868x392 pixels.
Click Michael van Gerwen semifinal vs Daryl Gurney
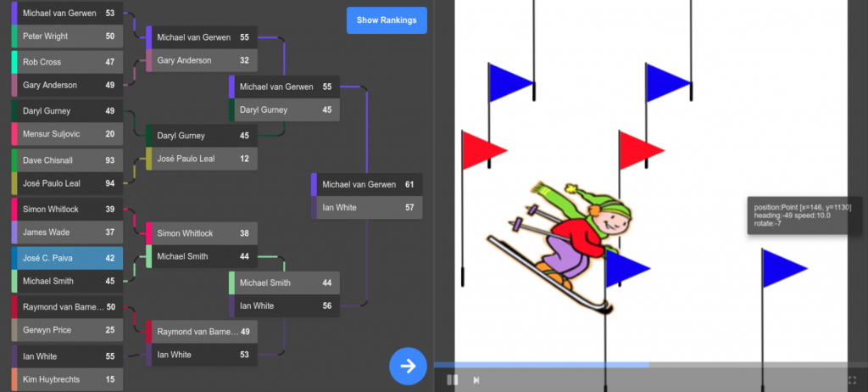pyautogui.click(x=284, y=87)
